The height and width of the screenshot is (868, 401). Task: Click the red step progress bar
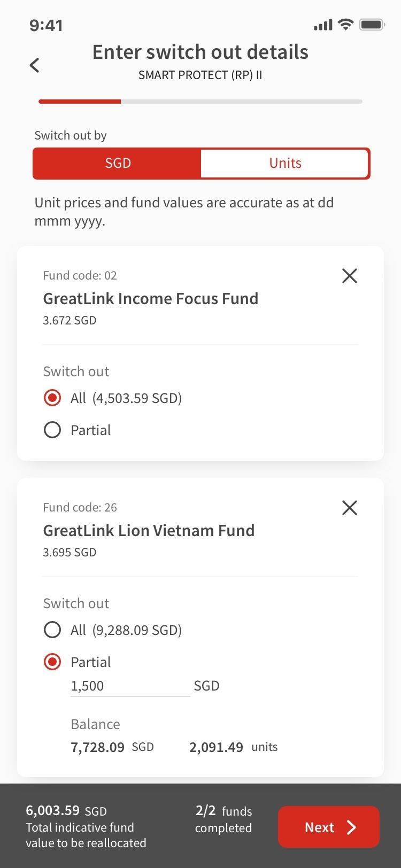point(80,101)
